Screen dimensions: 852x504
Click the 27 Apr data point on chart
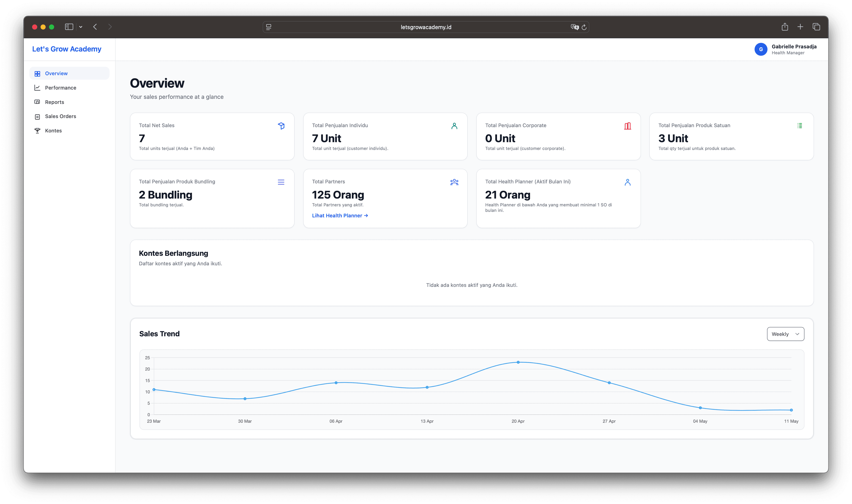coord(609,383)
